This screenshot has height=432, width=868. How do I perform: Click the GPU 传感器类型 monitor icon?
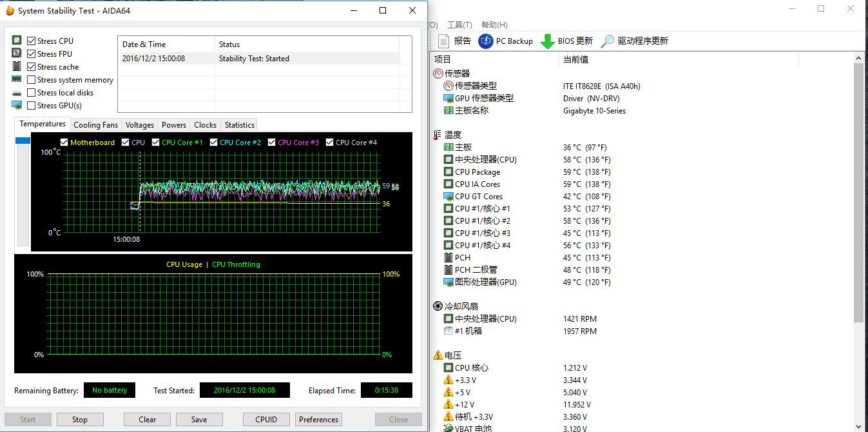click(x=449, y=98)
